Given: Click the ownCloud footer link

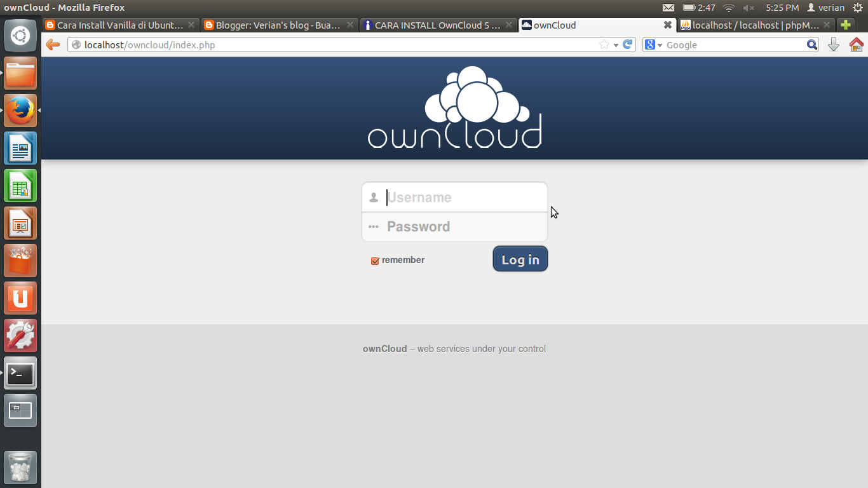Looking at the screenshot, I should click(384, 349).
